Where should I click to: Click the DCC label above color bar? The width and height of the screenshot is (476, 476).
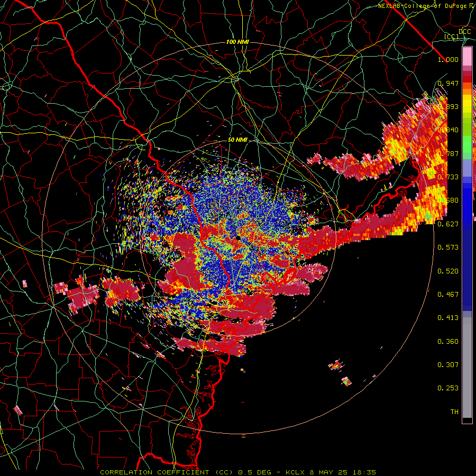pyautogui.click(x=464, y=32)
